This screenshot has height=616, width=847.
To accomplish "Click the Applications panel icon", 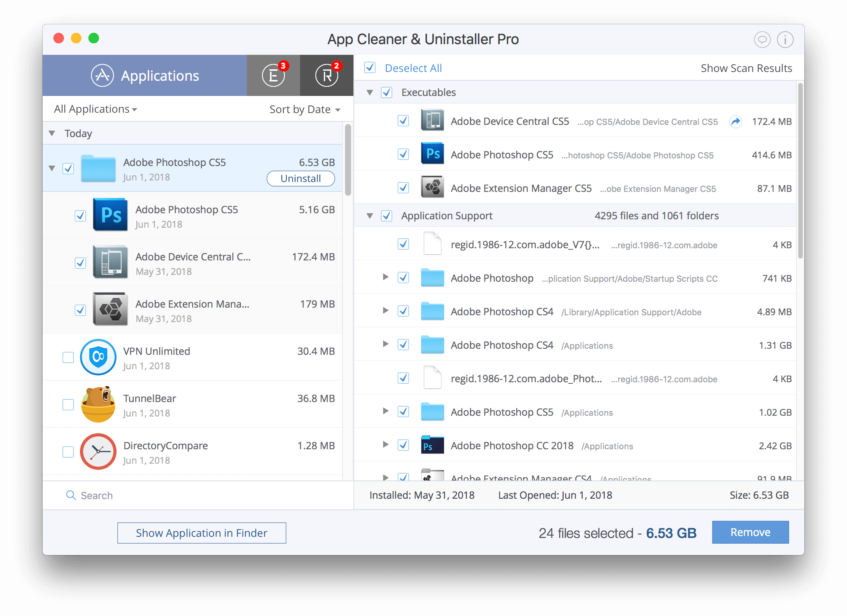I will pos(102,74).
